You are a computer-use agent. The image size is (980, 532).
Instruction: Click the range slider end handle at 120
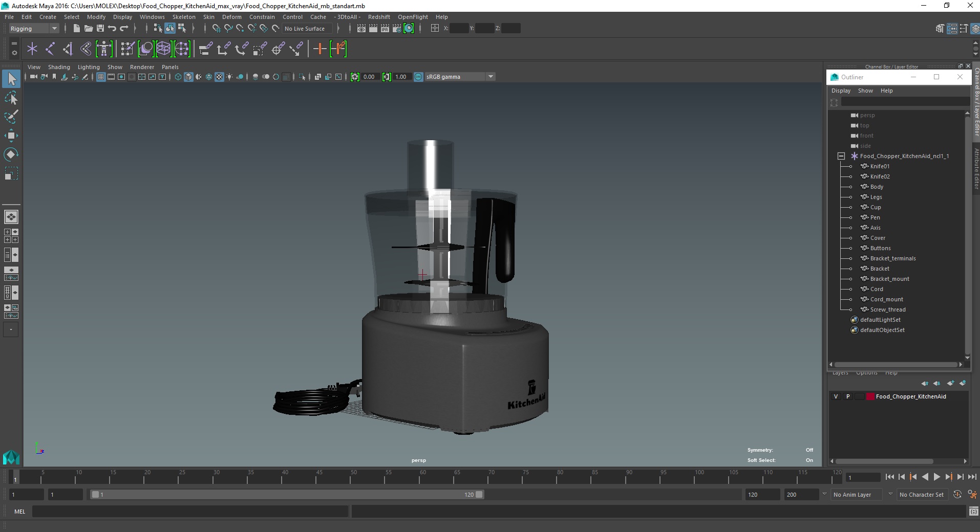[479, 495]
